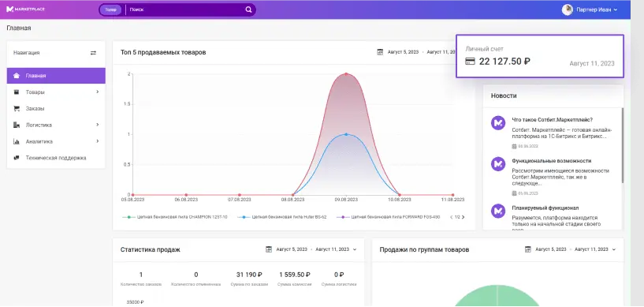This screenshot has height=307, width=644.
Task: Expand the Товары submenu chevron
Action: (97, 92)
